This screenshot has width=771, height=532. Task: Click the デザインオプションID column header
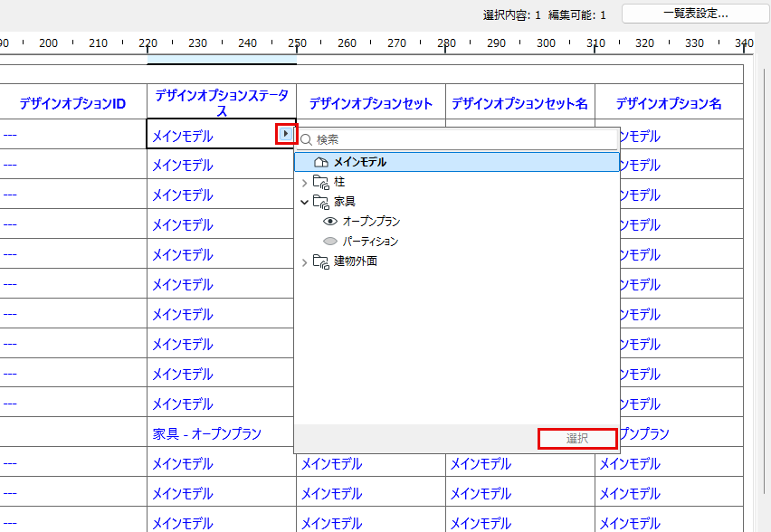tap(72, 103)
